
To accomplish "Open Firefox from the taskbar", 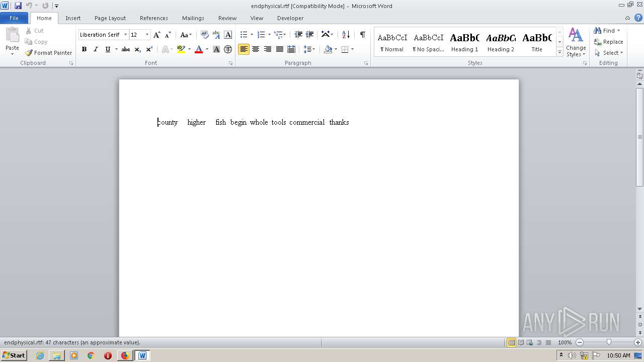I will pyautogui.click(x=125, y=355).
